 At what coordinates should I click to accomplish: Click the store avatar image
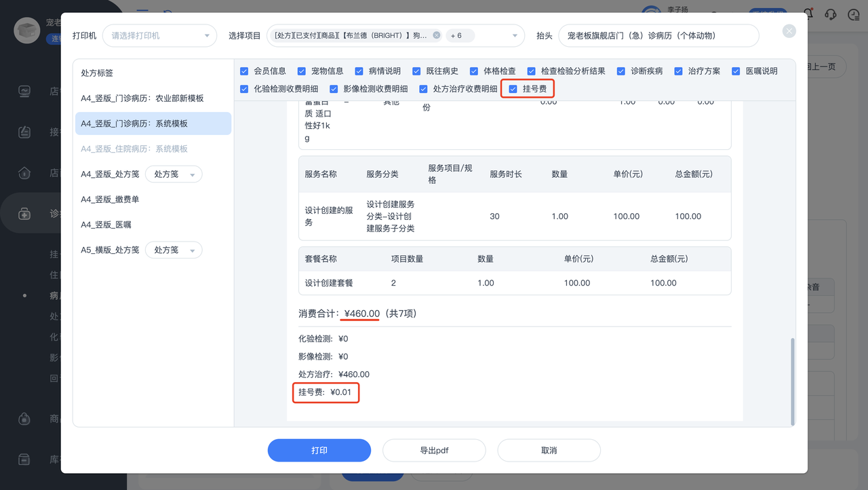[x=27, y=31]
